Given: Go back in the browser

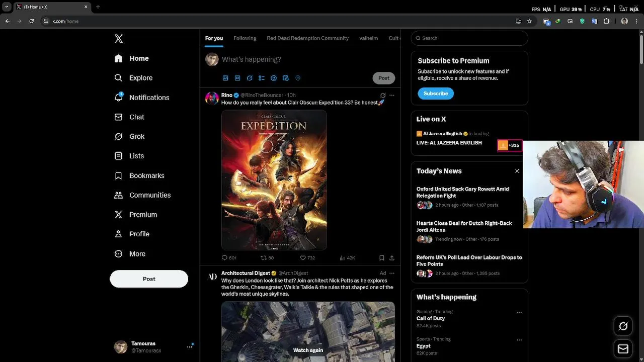Looking at the screenshot, I should pos(7,21).
